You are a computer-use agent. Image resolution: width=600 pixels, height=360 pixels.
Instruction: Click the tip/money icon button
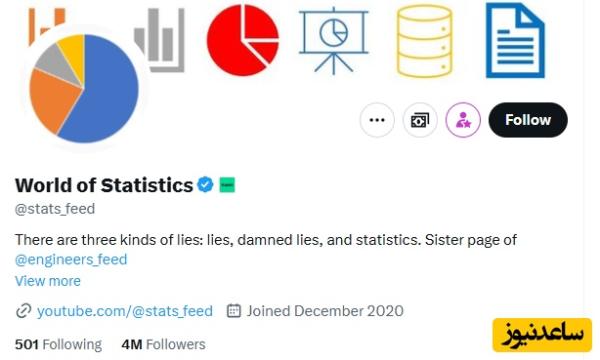420,120
